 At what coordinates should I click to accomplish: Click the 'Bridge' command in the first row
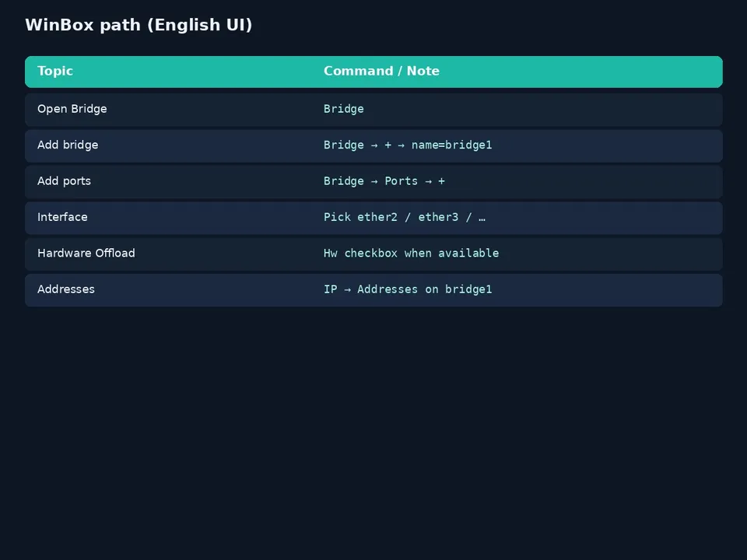(x=344, y=109)
